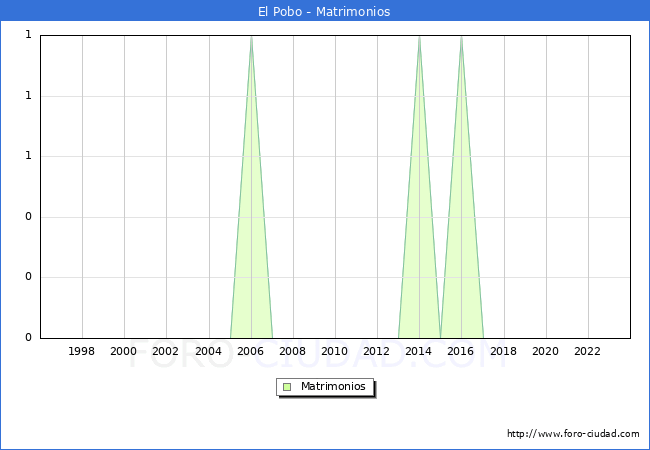Select the 2010 x-axis label
The height and width of the screenshot is (450, 650).
(335, 351)
